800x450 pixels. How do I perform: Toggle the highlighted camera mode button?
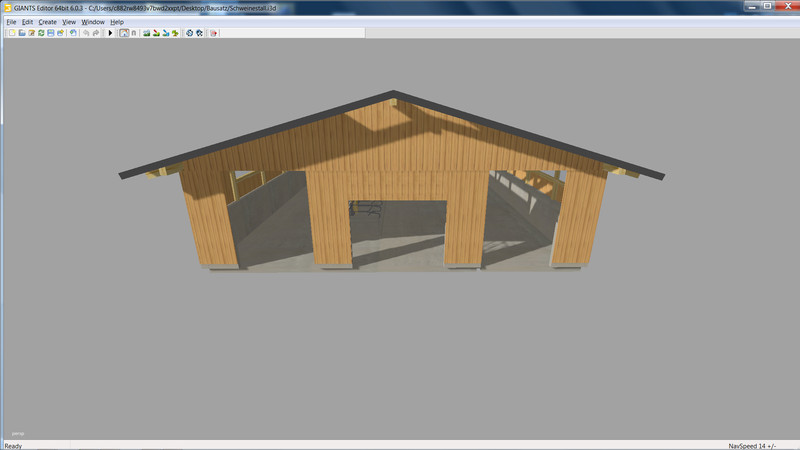123,33
